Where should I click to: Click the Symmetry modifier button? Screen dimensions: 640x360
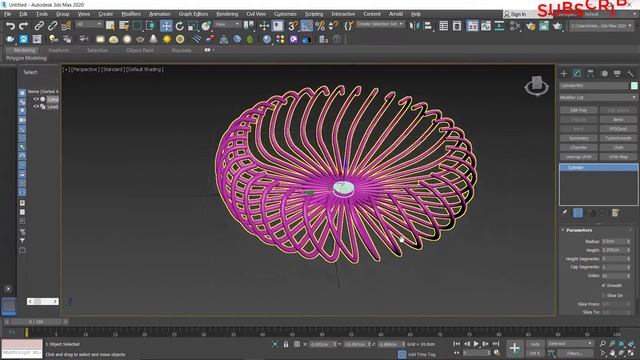coord(578,138)
